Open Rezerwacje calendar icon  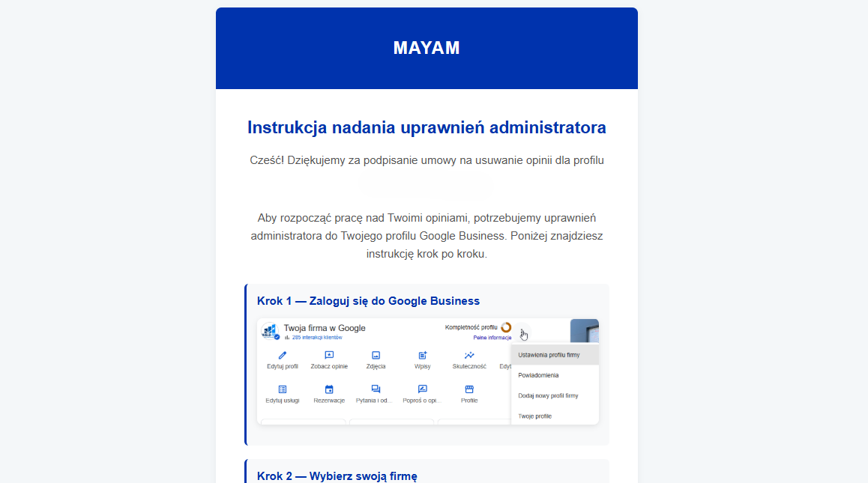[328, 389]
